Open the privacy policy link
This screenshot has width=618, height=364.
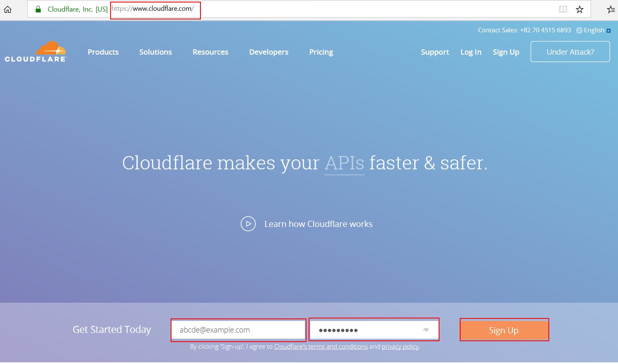400,347
